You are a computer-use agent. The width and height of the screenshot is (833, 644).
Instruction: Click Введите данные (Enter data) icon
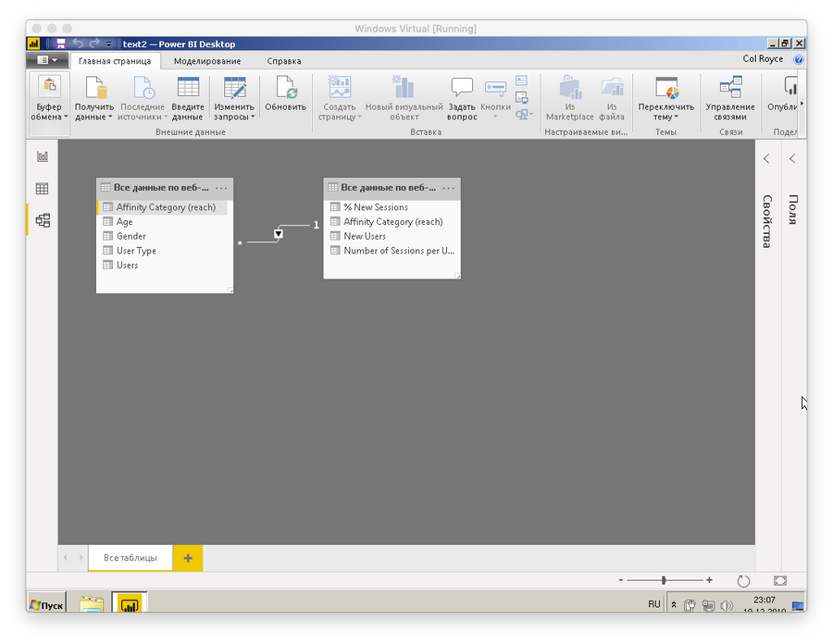[188, 99]
